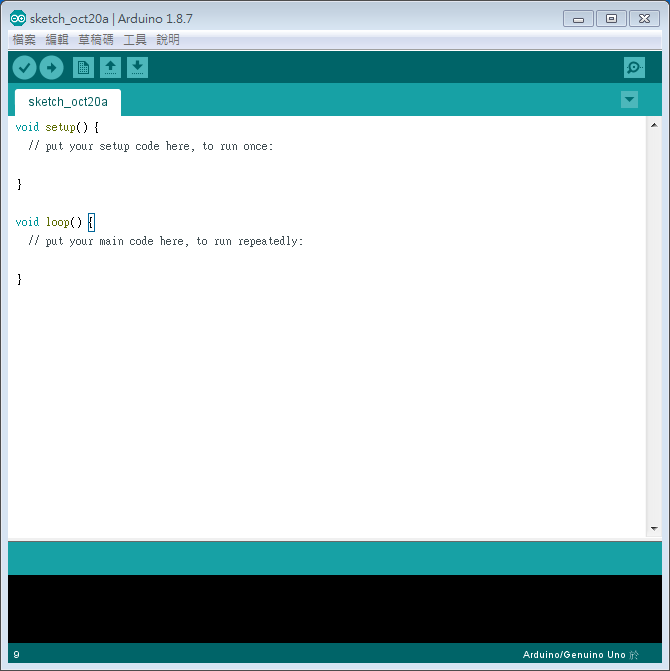Open the 說明 menu
Screen dimensions: 670x671
tap(168, 40)
